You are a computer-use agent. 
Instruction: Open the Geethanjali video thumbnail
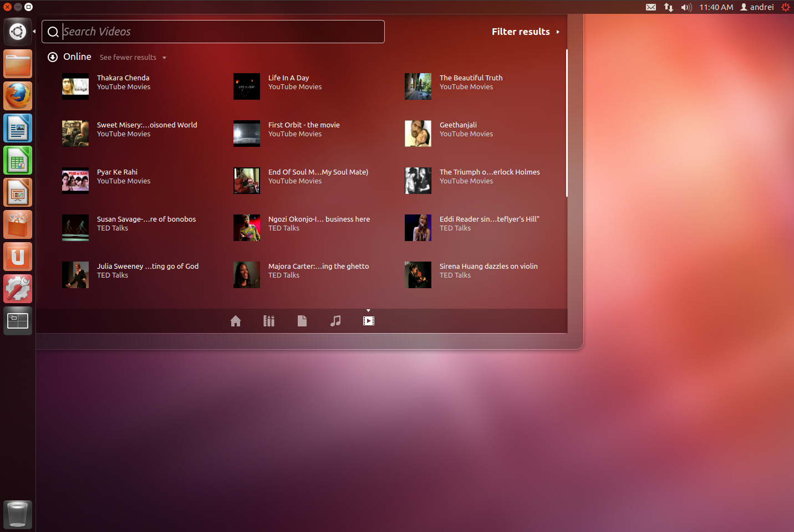(418, 134)
